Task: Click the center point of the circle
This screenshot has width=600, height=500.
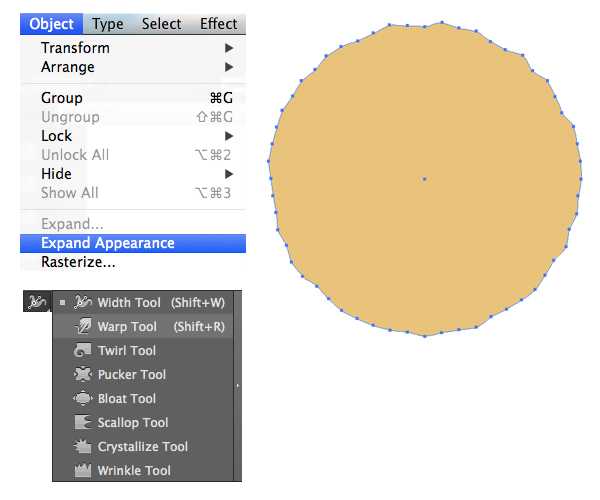Action: (424, 179)
